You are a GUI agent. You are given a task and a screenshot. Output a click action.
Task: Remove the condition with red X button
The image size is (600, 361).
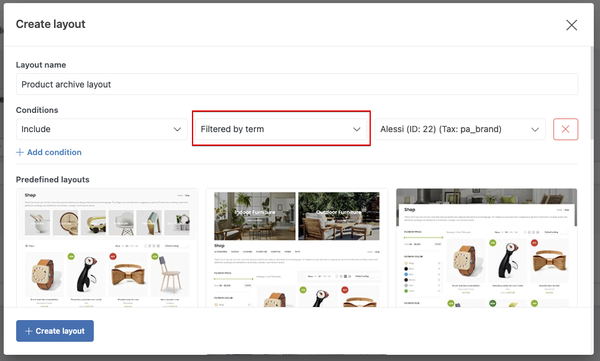(x=565, y=129)
